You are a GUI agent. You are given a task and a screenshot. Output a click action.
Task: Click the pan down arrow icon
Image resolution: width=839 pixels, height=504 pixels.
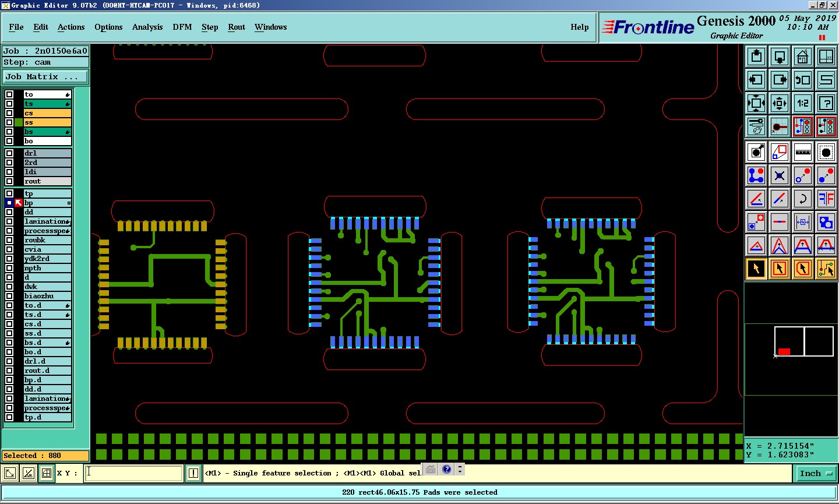tap(780, 57)
